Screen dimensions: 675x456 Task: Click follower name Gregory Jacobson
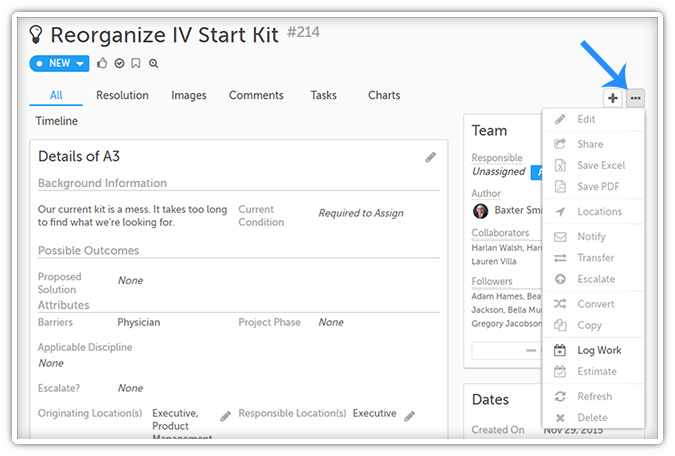(507, 323)
